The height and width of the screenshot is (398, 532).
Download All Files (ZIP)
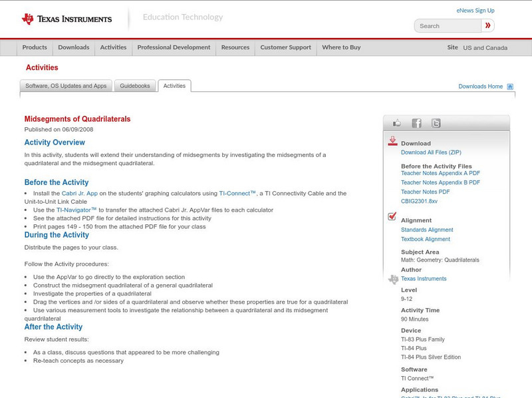tap(431, 152)
